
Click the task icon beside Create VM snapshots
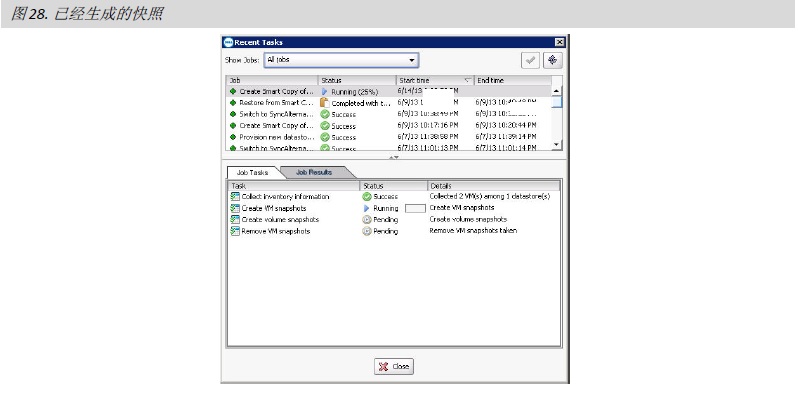pos(235,208)
